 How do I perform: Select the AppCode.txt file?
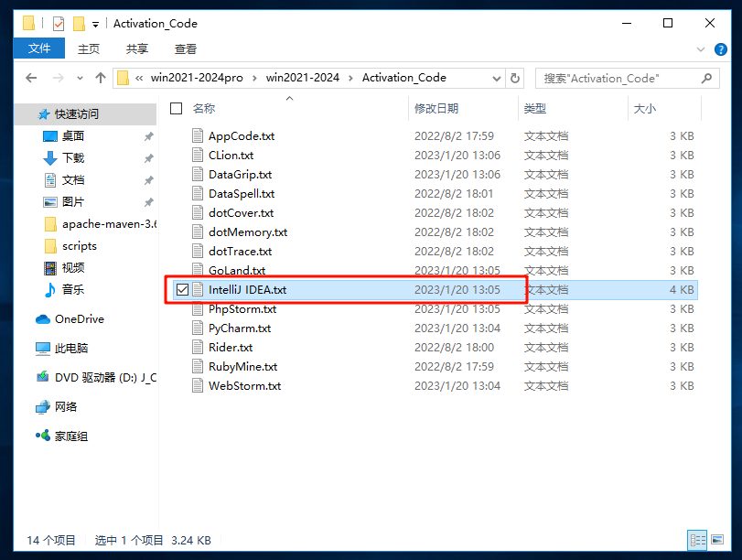[x=242, y=136]
